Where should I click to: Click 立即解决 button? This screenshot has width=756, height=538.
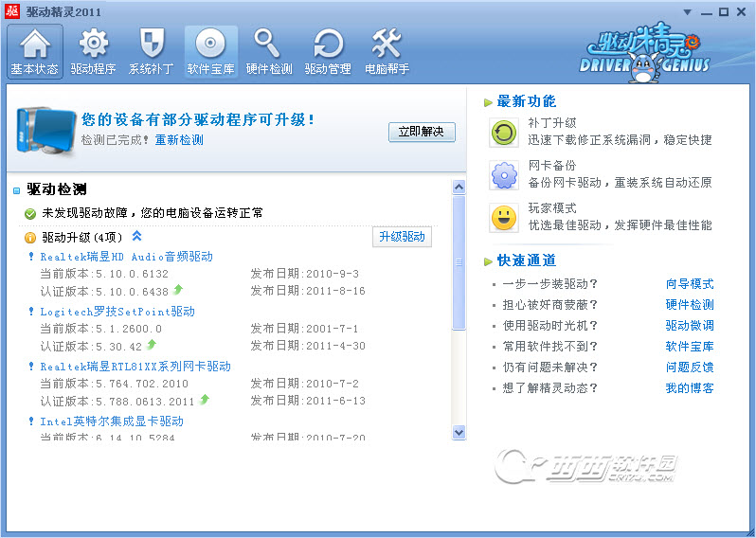coord(422,132)
